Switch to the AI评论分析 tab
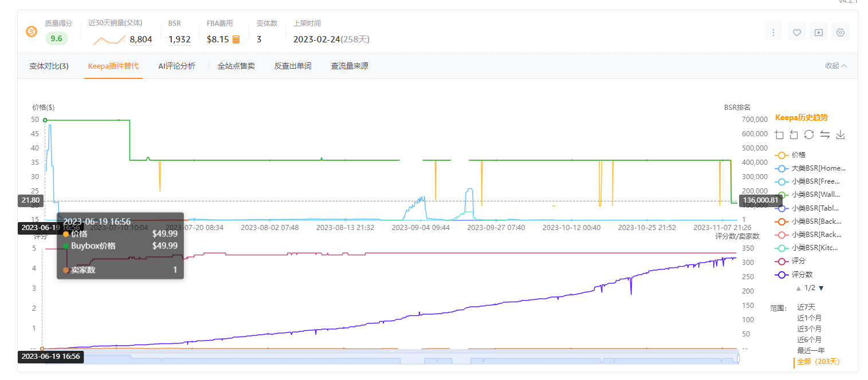This screenshot has height=380, width=868. pyautogui.click(x=176, y=65)
